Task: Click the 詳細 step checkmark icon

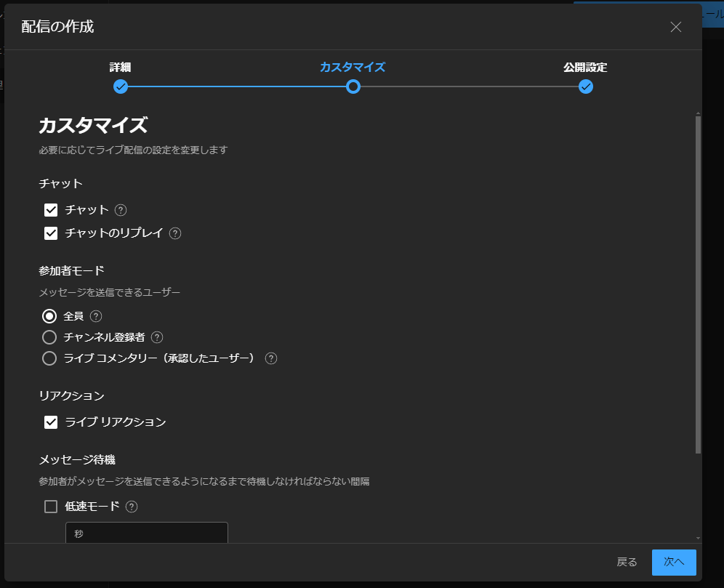Action: (121, 87)
